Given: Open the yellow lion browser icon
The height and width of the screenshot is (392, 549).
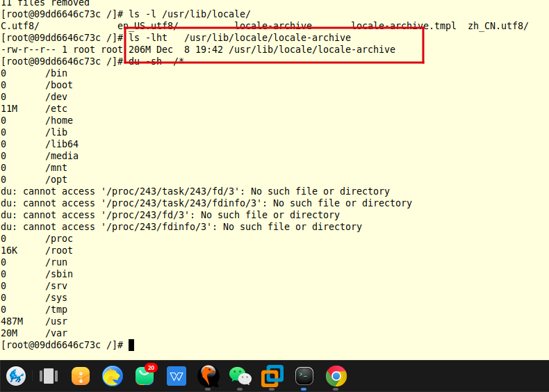Looking at the screenshot, I should [113, 376].
